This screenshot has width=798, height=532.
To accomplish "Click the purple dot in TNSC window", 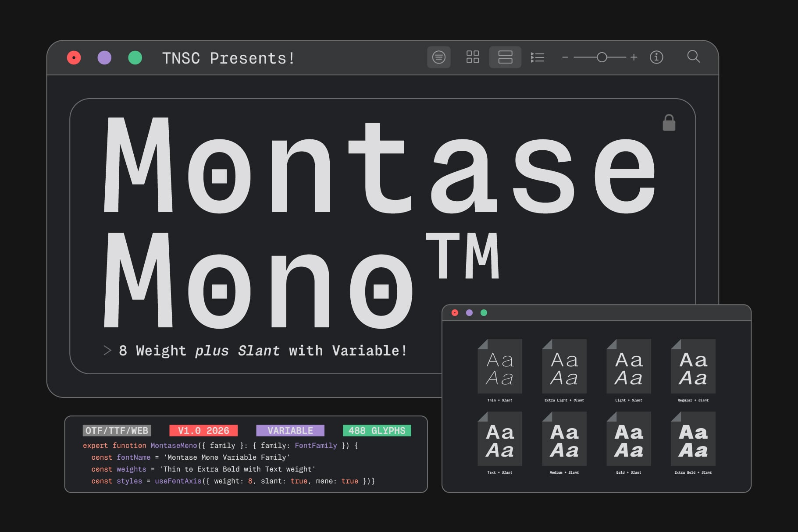I will (x=104, y=57).
